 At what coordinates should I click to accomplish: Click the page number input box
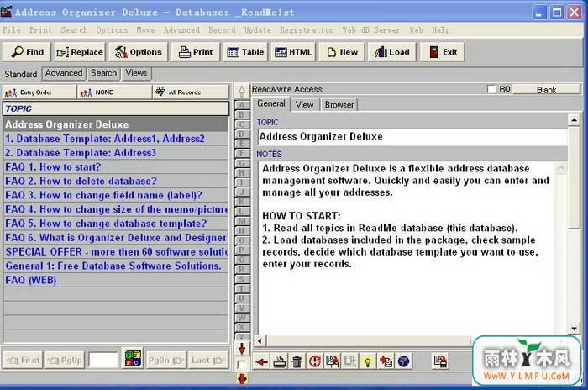point(103,360)
